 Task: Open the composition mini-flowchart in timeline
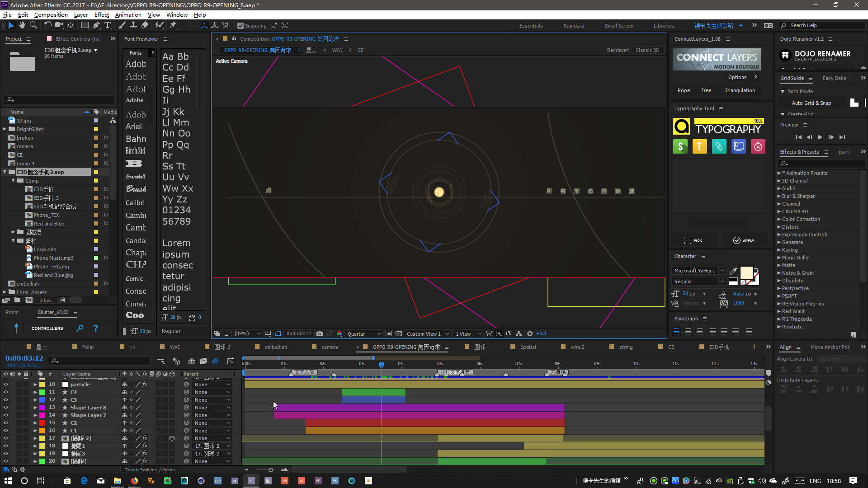161,361
